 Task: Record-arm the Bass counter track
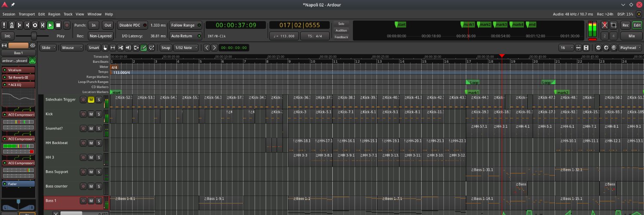[83, 187]
